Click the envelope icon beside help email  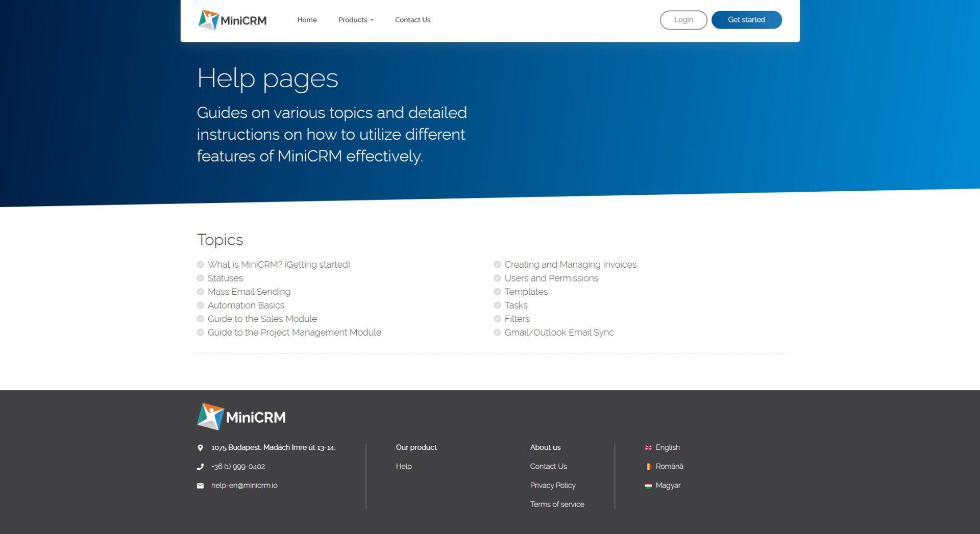coord(200,486)
